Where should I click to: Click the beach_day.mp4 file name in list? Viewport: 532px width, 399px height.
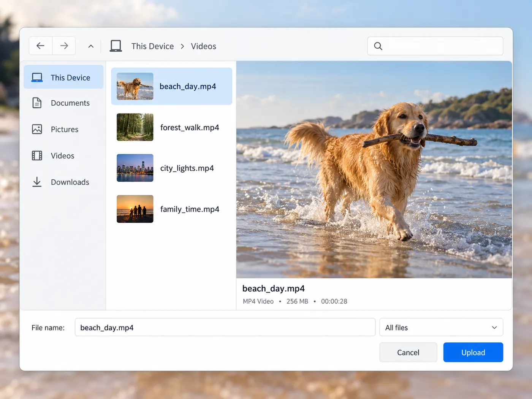click(188, 87)
